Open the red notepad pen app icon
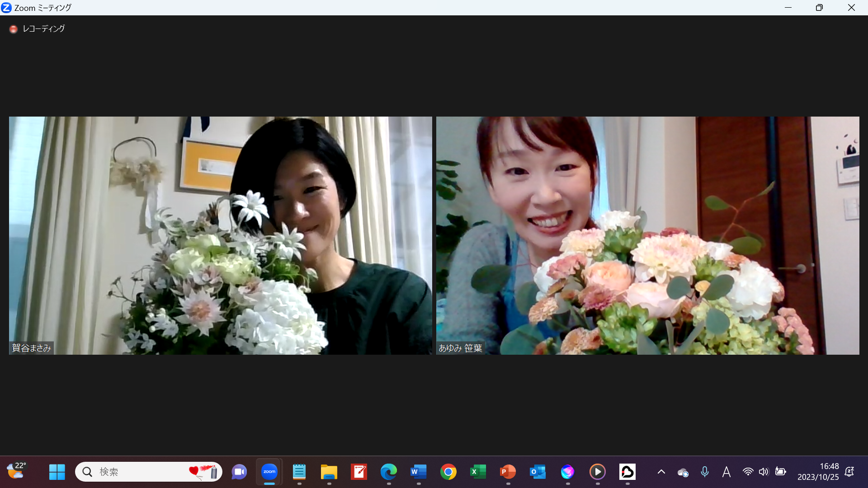Image resolution: width=868 pixels, height=488 pixels. [x=359, y=472]
